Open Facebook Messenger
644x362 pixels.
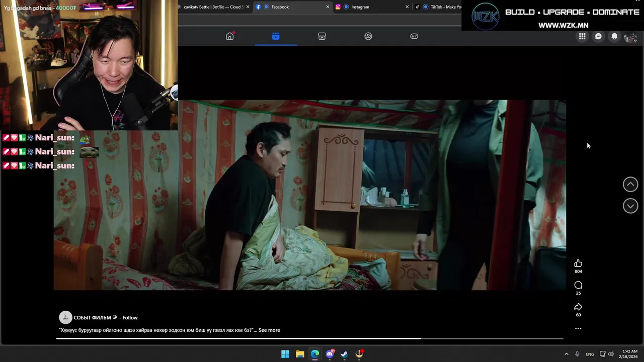(598, 36)
